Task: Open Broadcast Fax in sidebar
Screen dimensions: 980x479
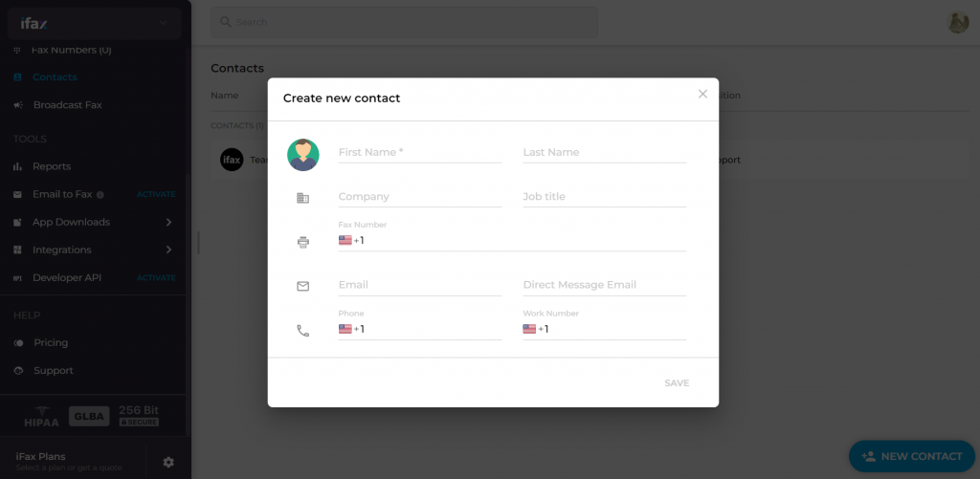Action: click(x=67, y=105)
